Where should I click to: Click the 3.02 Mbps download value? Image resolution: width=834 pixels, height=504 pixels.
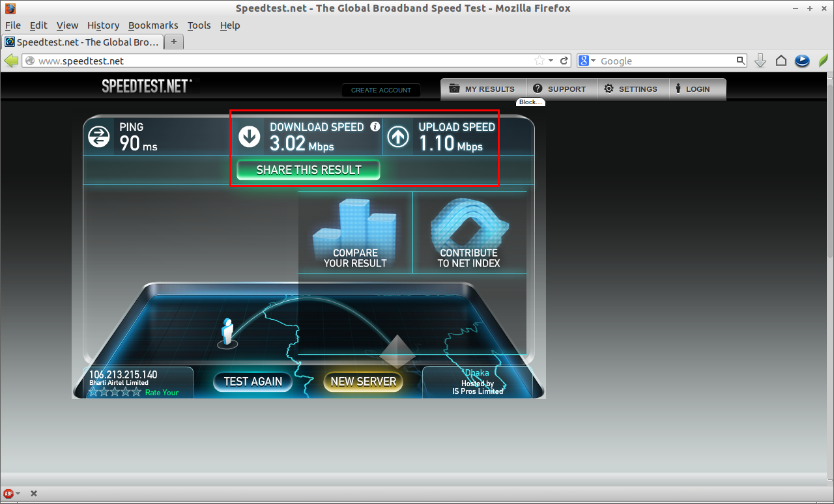[x=302, y=143]
